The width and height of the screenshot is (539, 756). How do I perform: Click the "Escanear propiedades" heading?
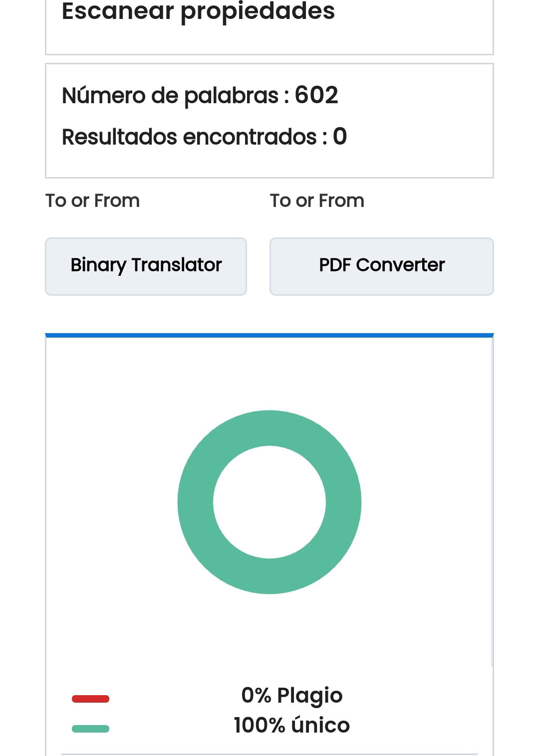click(198, 11)
